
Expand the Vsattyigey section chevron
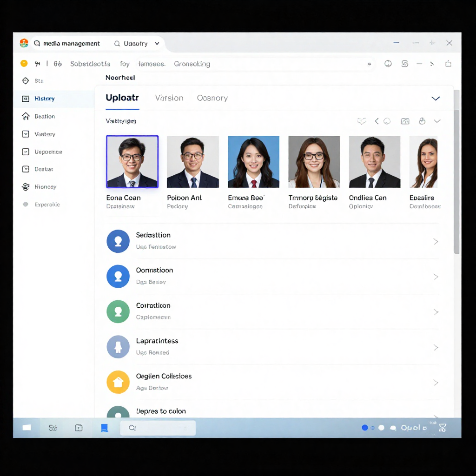437,121
